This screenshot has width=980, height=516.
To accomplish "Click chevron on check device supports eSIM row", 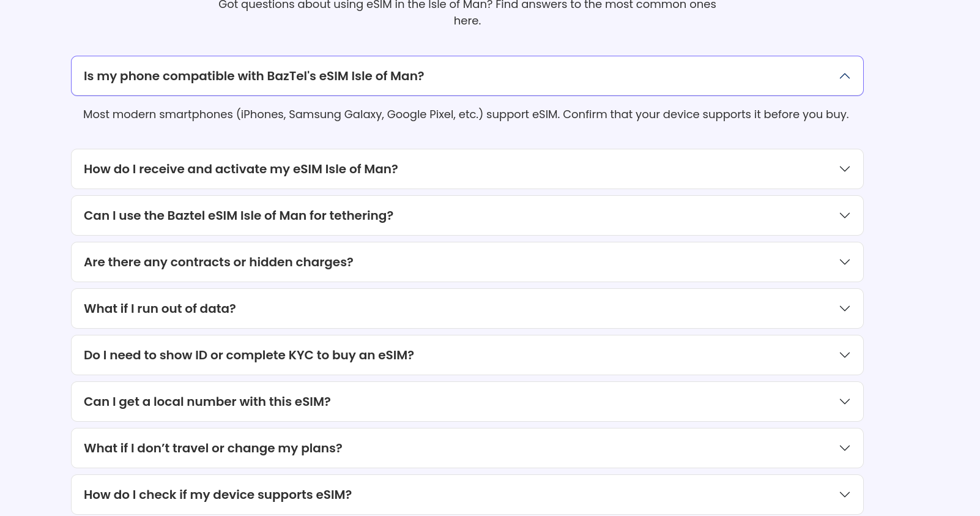I will [844, 495].
